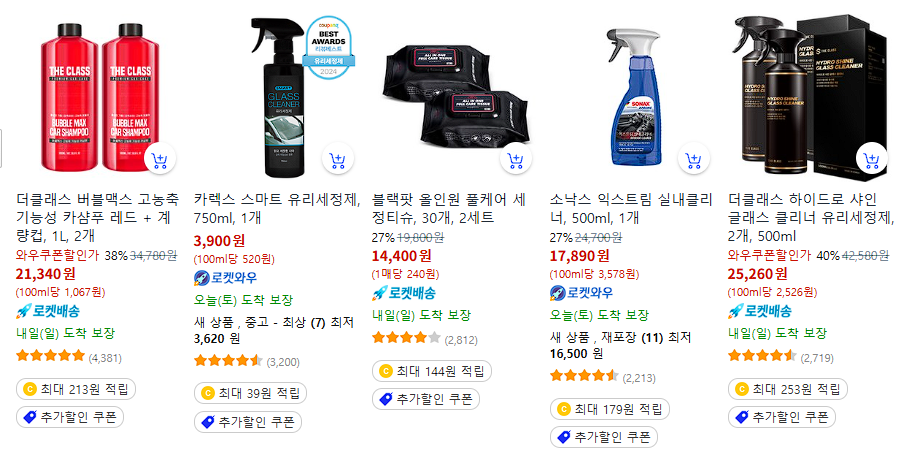
Task: Add 소낙스 익스트림 실내클리너 to cart
Action: (x=693, y=159)
